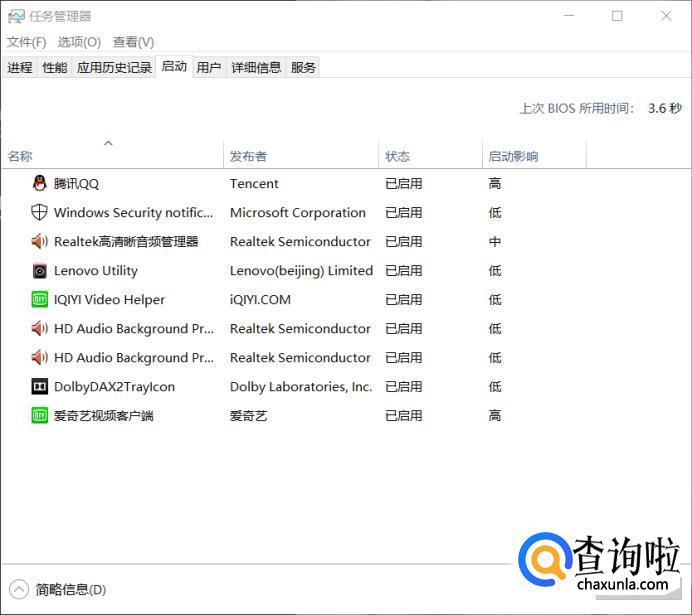Select the 爱奇艺视频客户端 entry
The height and width of the screenshot is (615, 692).
(x=346, y=416)
